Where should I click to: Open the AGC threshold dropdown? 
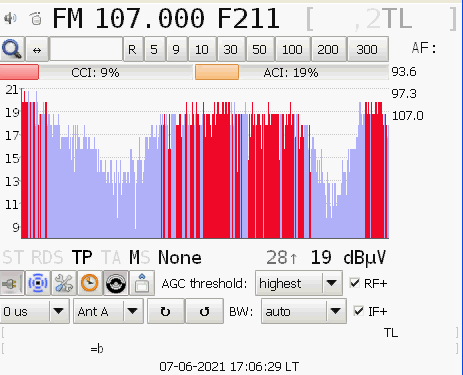[299, 283]
